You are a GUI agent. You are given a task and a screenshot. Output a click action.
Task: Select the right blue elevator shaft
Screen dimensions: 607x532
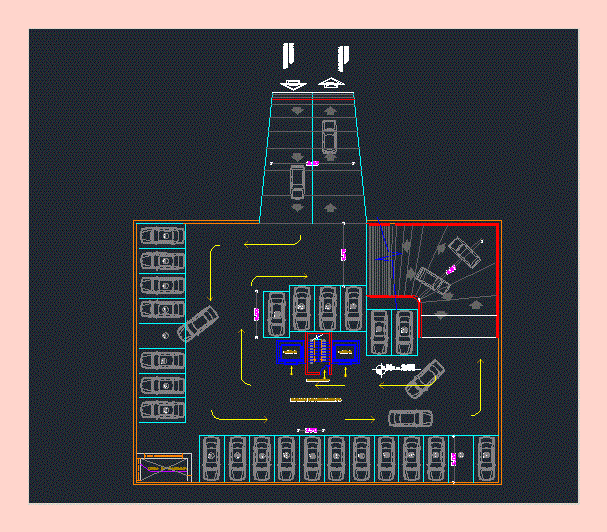[x=346, y=352]
